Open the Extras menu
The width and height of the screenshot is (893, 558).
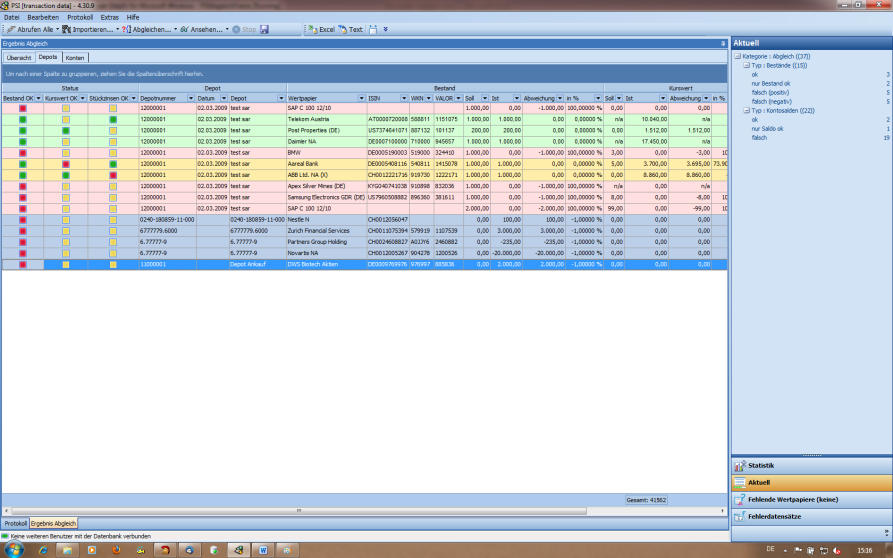[x=109, y=17]
